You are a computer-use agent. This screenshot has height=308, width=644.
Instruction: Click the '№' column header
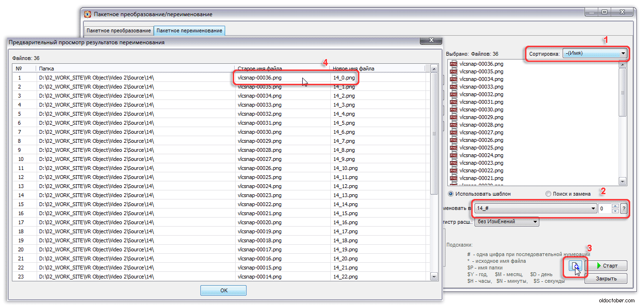pyautogui.click(x=24, y=69)
